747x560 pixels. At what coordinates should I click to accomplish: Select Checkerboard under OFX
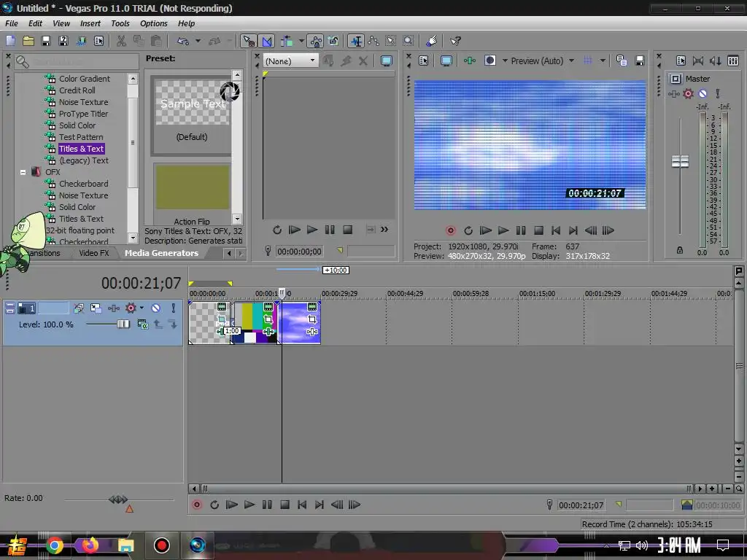pyautogui.click(x=83, y=184)
